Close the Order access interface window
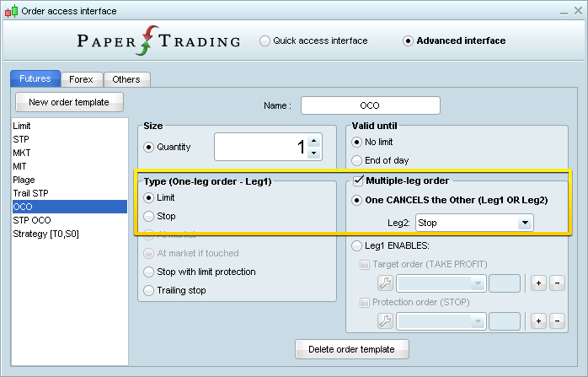This screenshot has width=588, height=377. (x=575, y=11)
